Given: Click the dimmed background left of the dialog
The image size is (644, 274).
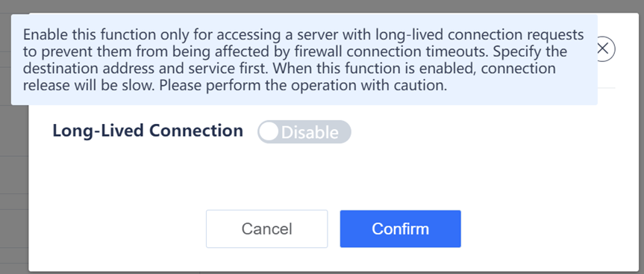Looking at the screenshot, I should tap(14, 185).
